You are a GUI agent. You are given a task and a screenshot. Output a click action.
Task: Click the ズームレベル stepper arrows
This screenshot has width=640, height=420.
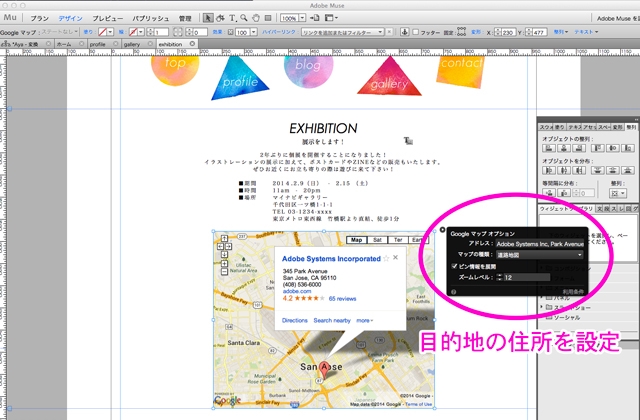click(499, 278)
